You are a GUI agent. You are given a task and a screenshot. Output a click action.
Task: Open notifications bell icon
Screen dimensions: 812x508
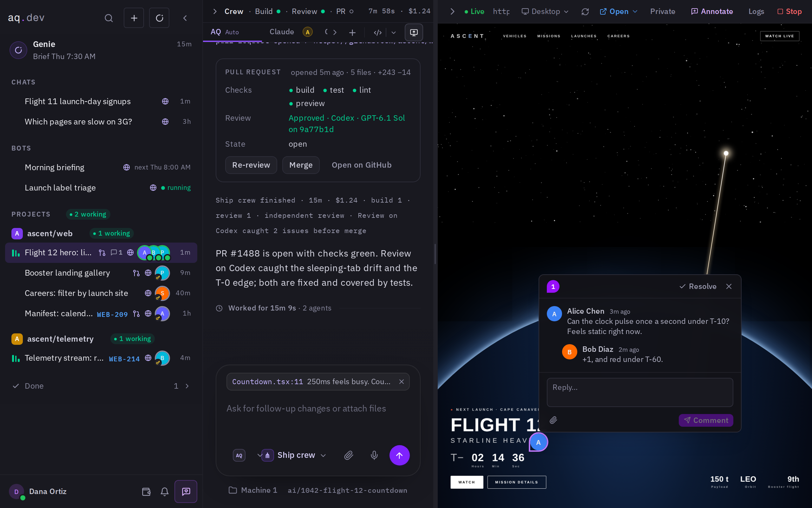point(164,491)
